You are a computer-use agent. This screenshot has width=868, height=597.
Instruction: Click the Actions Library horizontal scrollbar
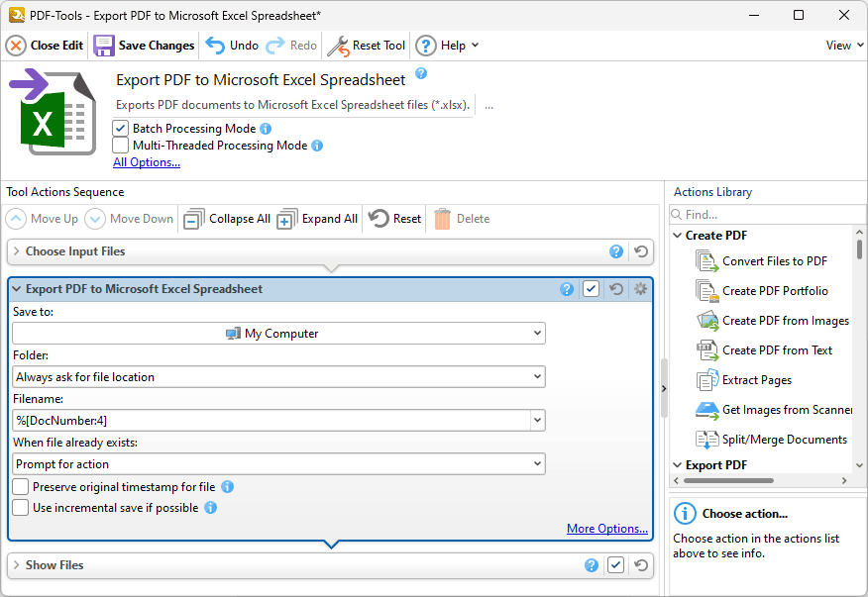click(x=728, y=481)
